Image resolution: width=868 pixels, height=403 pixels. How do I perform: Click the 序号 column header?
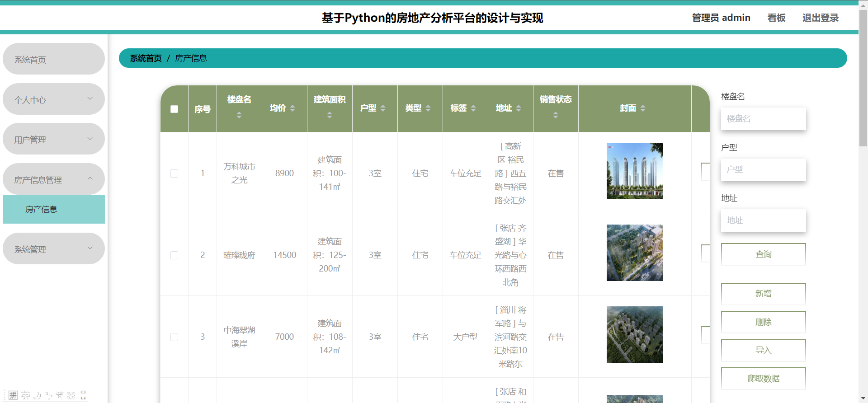[x=203, y=109]
